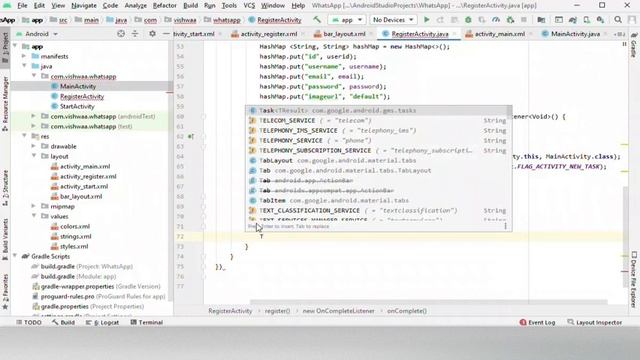This screenshot has height=360, width=640.
Task: Open Project panel settings gear icon
Action: (152, 34)
